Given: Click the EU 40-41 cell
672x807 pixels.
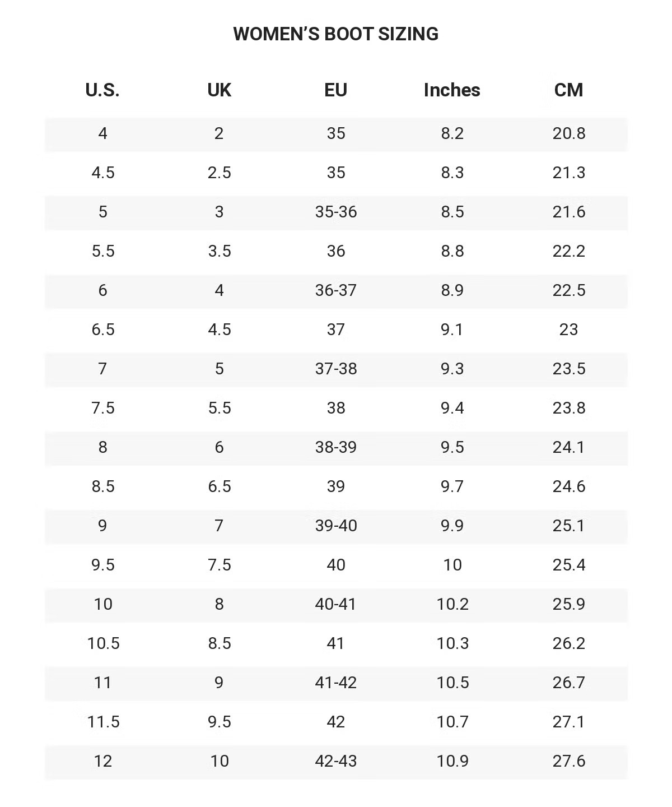Looking at the screenshot, I should [x=335, y=604].
